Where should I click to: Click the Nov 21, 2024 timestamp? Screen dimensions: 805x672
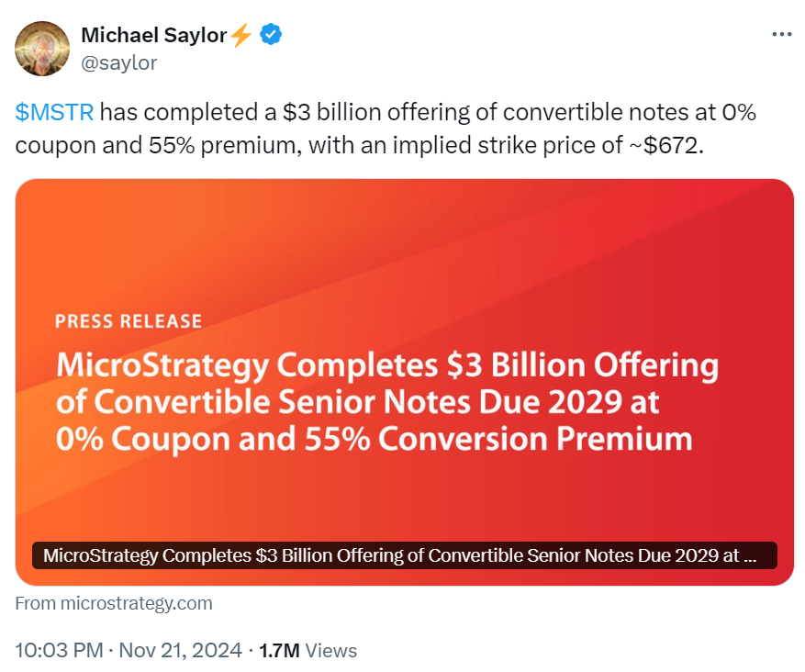(177, 650)
